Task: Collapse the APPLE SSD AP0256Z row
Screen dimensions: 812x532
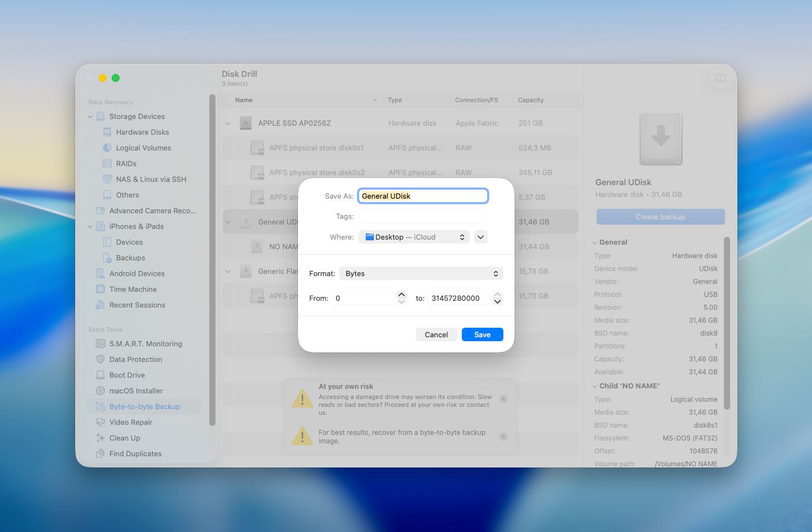Action: tap(228, 123)
